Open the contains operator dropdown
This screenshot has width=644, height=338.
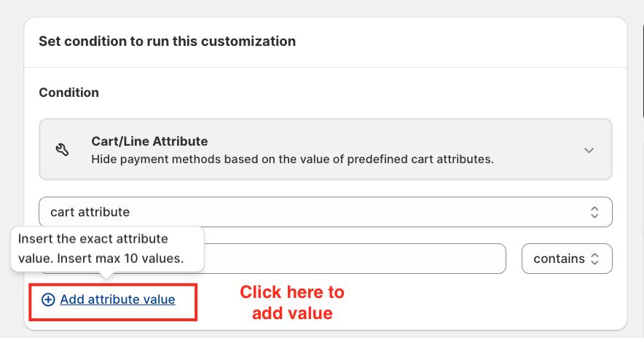coord(567,259)
